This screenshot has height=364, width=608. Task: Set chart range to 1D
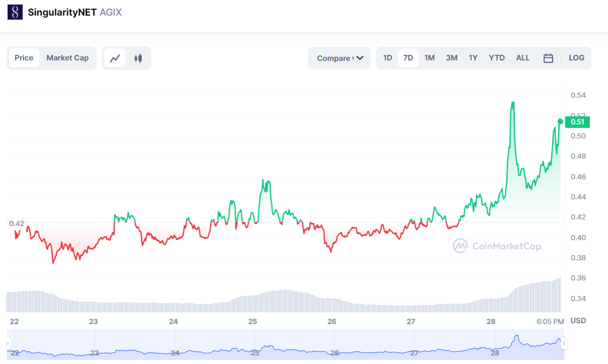387,58
